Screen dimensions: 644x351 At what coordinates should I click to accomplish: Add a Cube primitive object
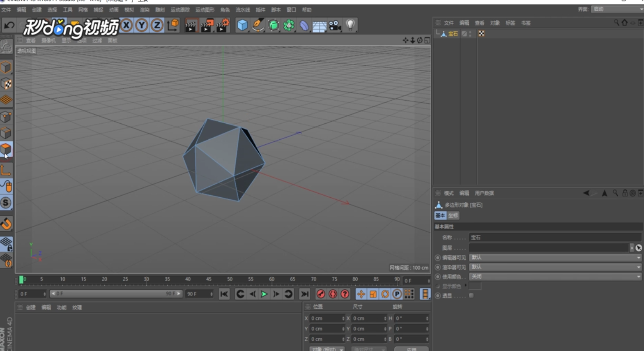point(242,25)
